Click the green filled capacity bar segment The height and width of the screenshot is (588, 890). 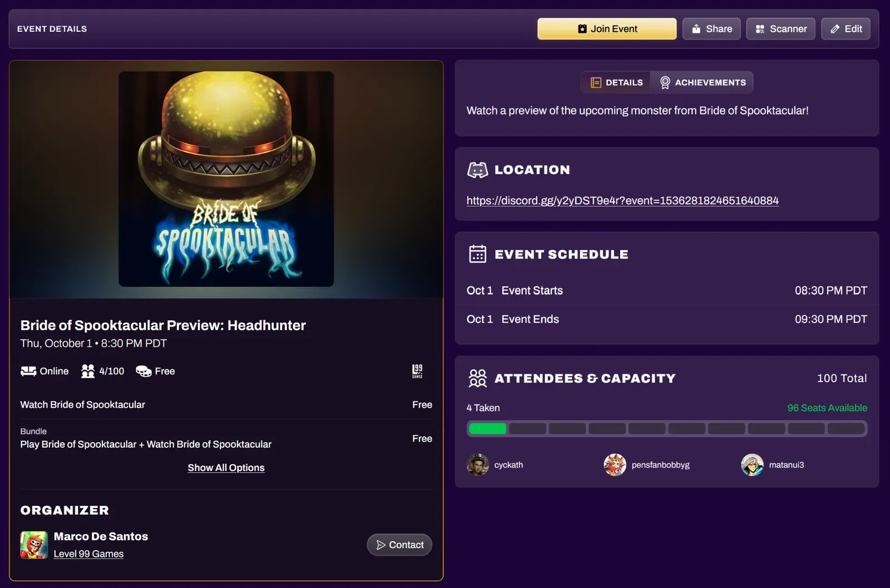pyautogui.click(x=487, y=428)
